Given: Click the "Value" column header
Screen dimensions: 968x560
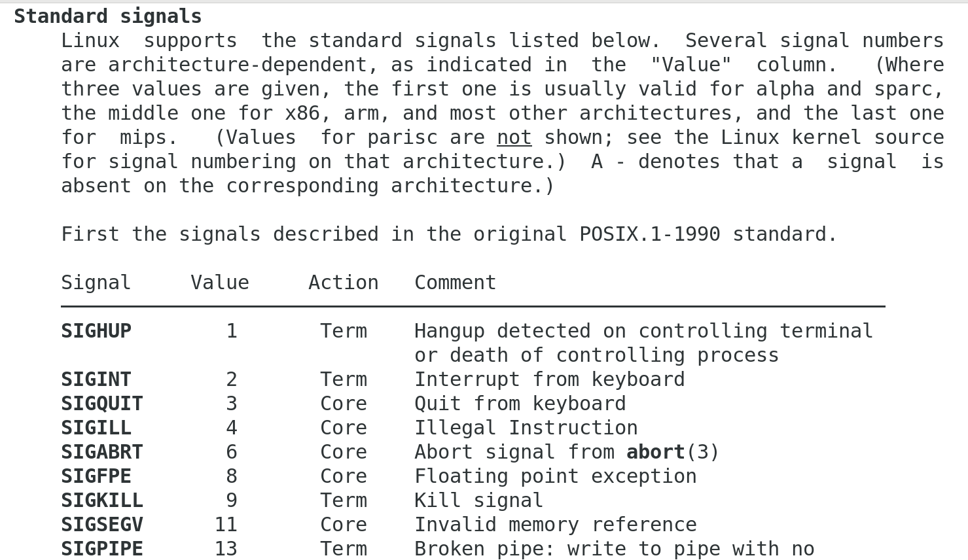Looking at the screenshot, I should click(x=220, y=283).
